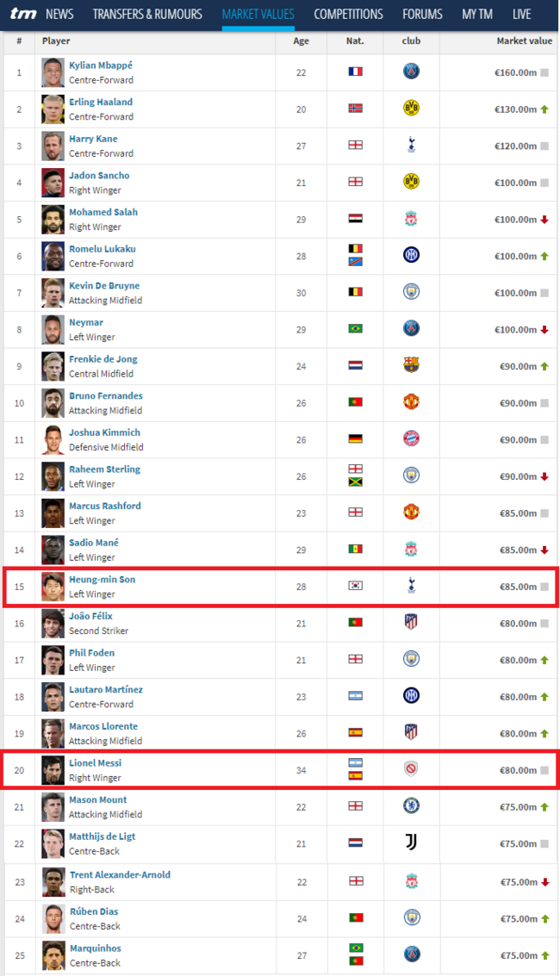Click Juventus logo in Matthijs de Ligt row
560x976 pixels.
point(411,842)
